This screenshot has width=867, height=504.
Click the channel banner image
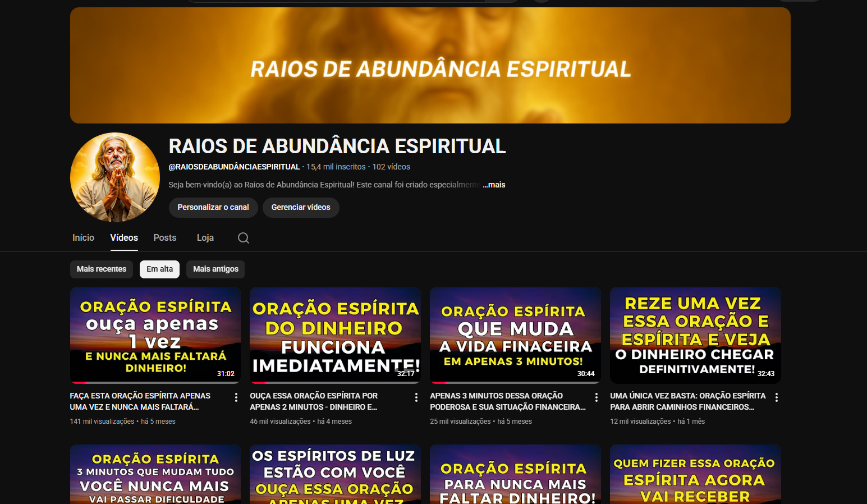click(x=430, y=65)
